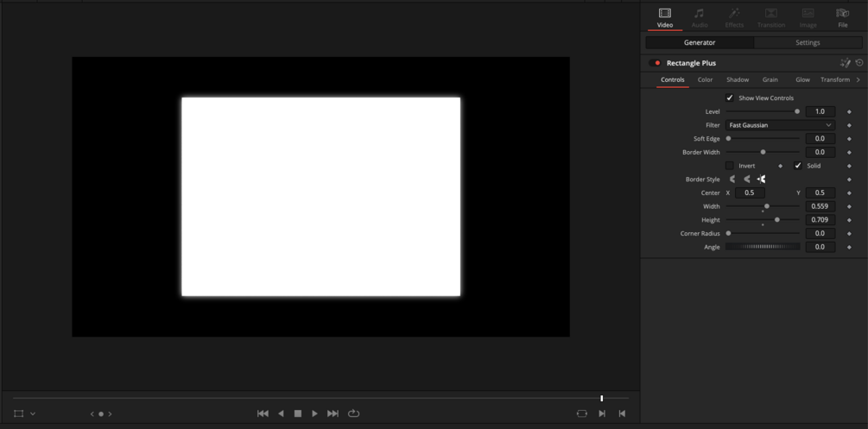868x429 pixels.
Task: Uncheck Show View Controls checkbox
Action: pyautogui.click(x=730, y=98)
